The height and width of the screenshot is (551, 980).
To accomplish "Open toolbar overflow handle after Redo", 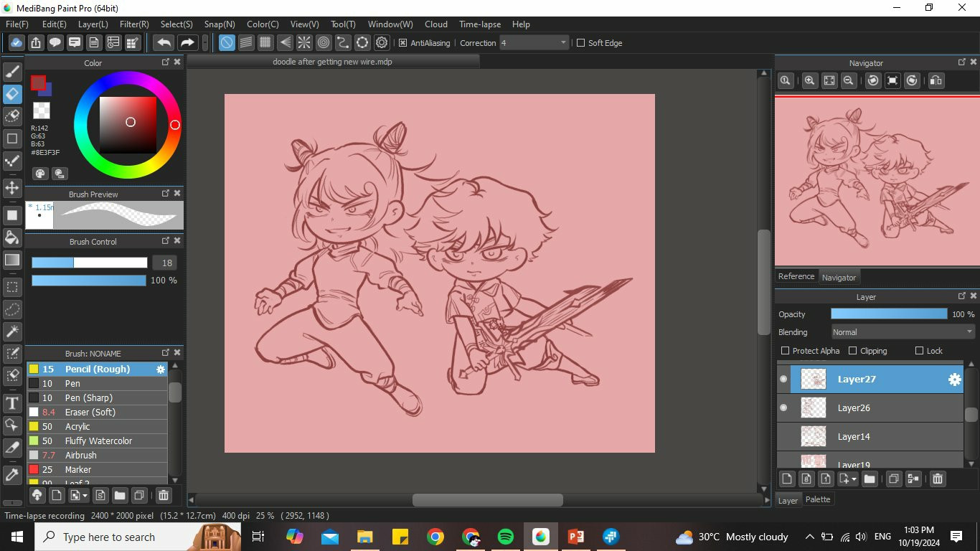I will point(205,43).
